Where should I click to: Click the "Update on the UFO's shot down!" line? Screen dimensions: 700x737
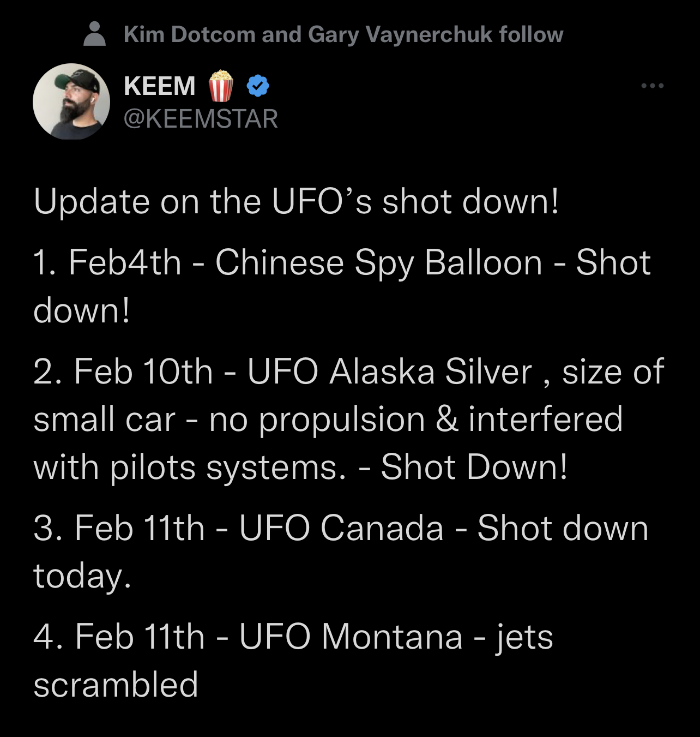click(x=296, y=201)
